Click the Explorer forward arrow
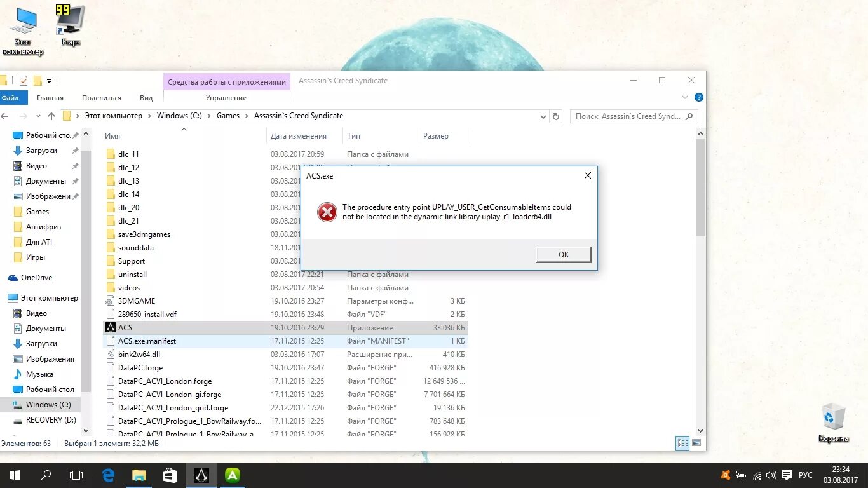The height and width of the screenshot is (488, 868). 23,116
